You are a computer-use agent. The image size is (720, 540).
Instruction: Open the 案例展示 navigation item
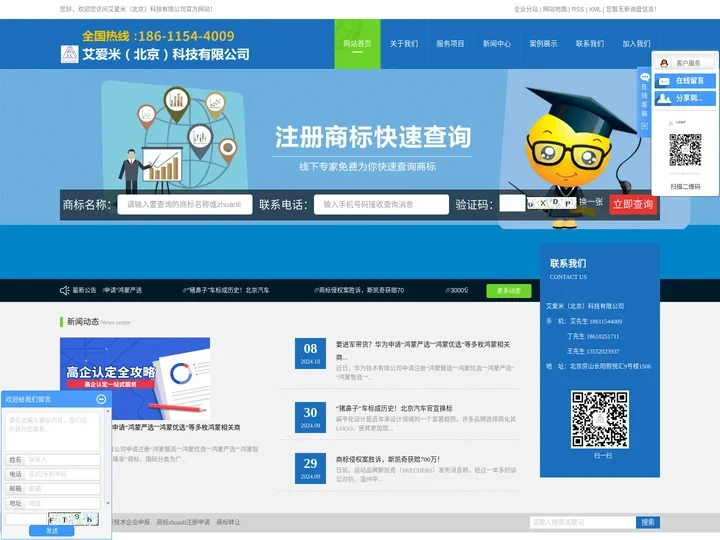click(x=543, y=44)
